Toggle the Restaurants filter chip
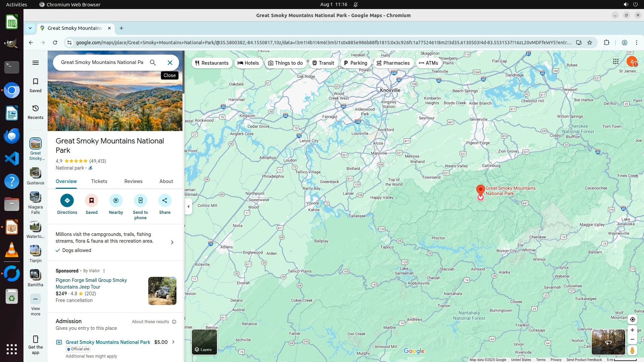The height and width of the screenshot is (362, 644). 212,63
